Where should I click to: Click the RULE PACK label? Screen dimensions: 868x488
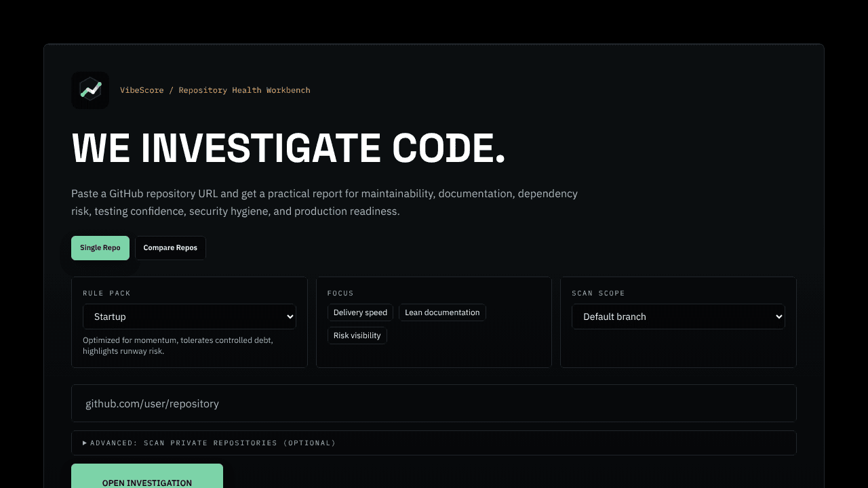pos(106,293)
